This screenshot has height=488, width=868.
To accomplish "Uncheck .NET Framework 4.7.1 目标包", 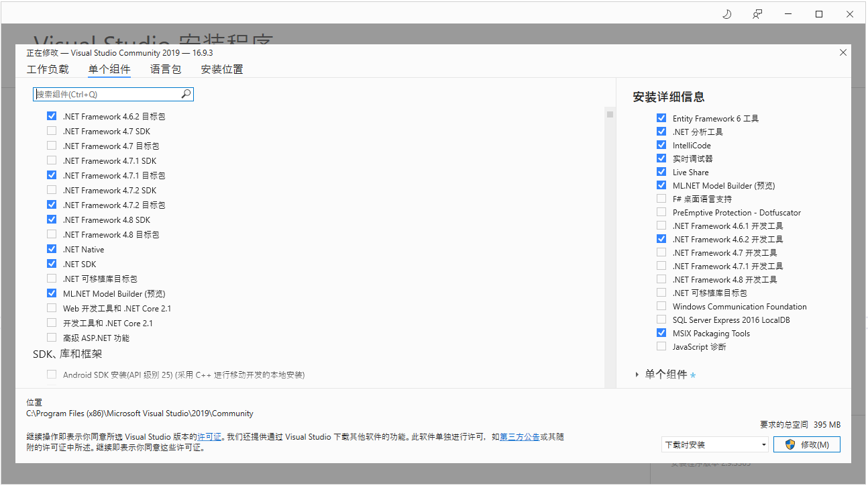I will pyautogui.click(x=52, y=175).
